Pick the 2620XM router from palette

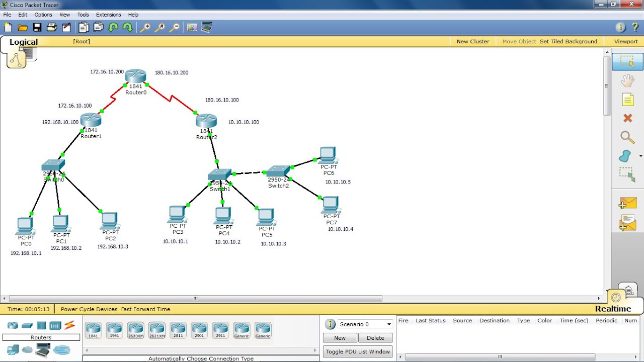135,330
